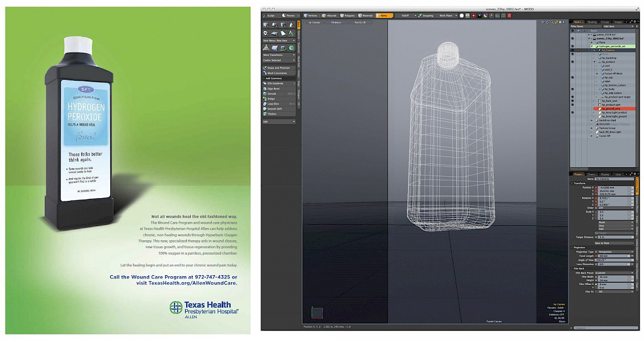Click the SDS Subdivide tool

(279, 83)
